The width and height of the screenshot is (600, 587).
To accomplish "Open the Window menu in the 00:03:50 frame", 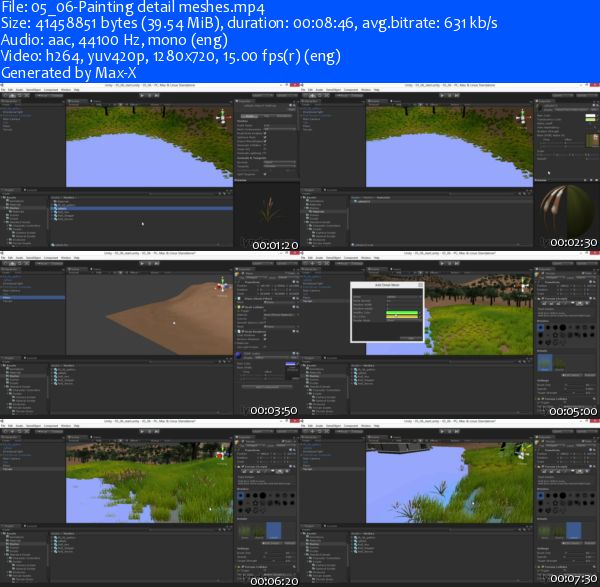I will click(66, 258).
